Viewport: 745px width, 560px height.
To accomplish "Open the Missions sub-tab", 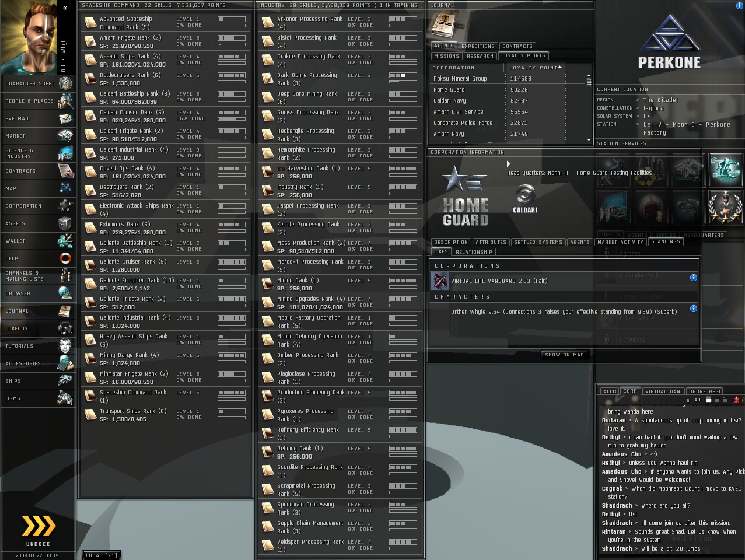I will coord(447,56).
